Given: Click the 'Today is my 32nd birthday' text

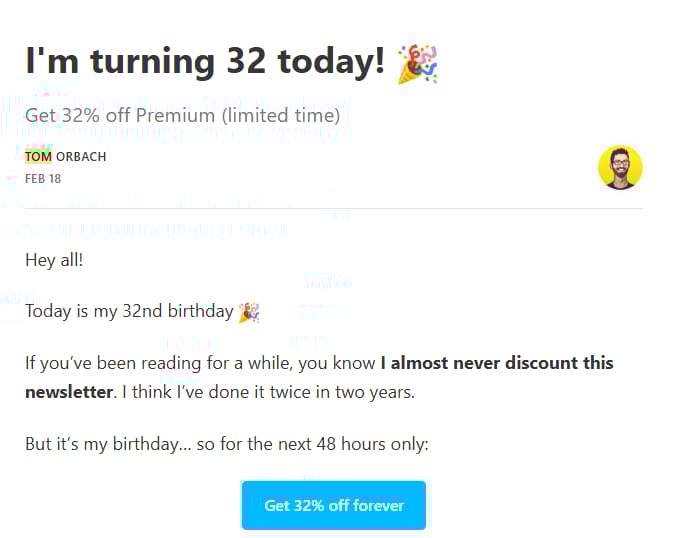Looking at the screenshot, I should 128,312.
